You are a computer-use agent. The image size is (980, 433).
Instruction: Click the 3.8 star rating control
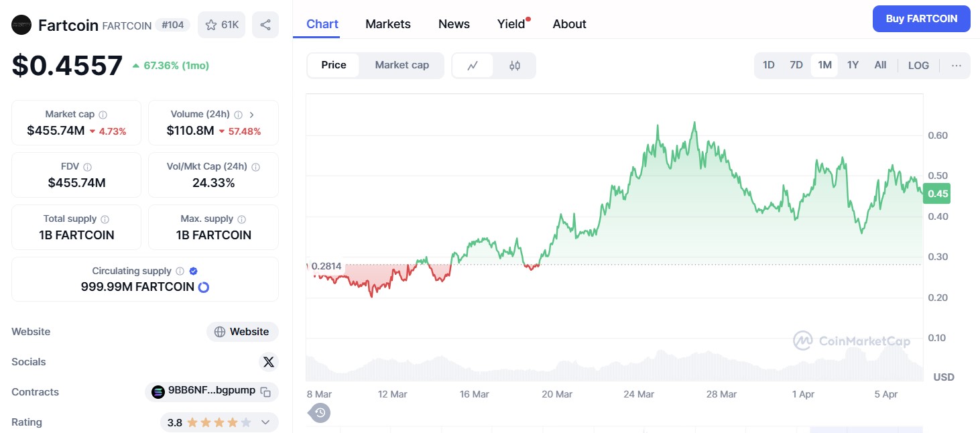click(x=215, y=422)
